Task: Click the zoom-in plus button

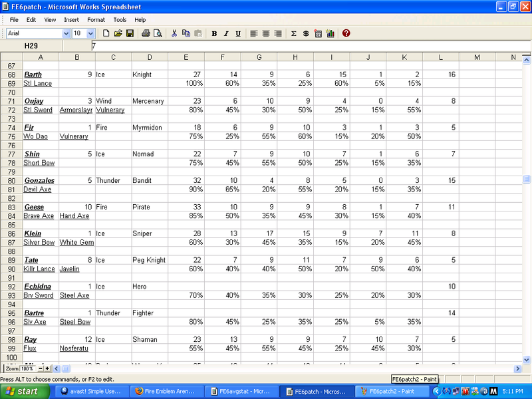Action: tap(47, 368)
